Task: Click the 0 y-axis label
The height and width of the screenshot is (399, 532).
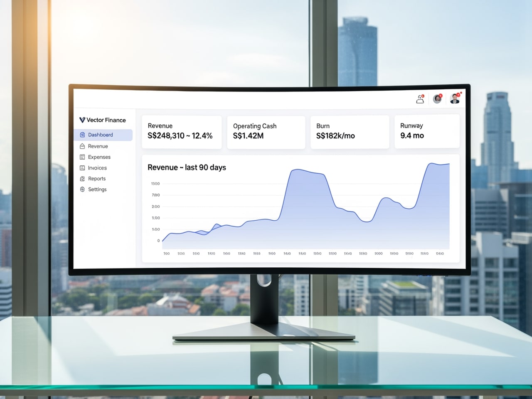Action: coord(158,241)
